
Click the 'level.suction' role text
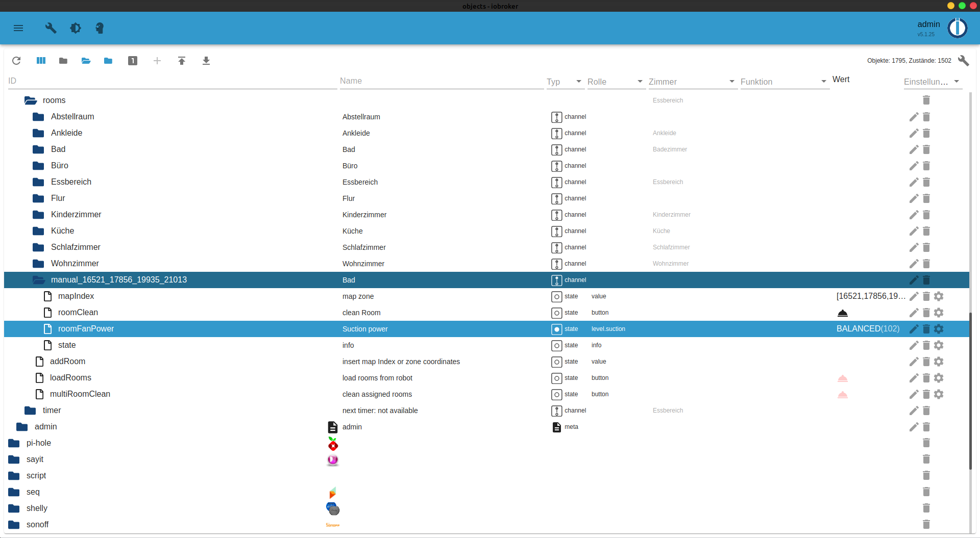(x=608, y=329)
